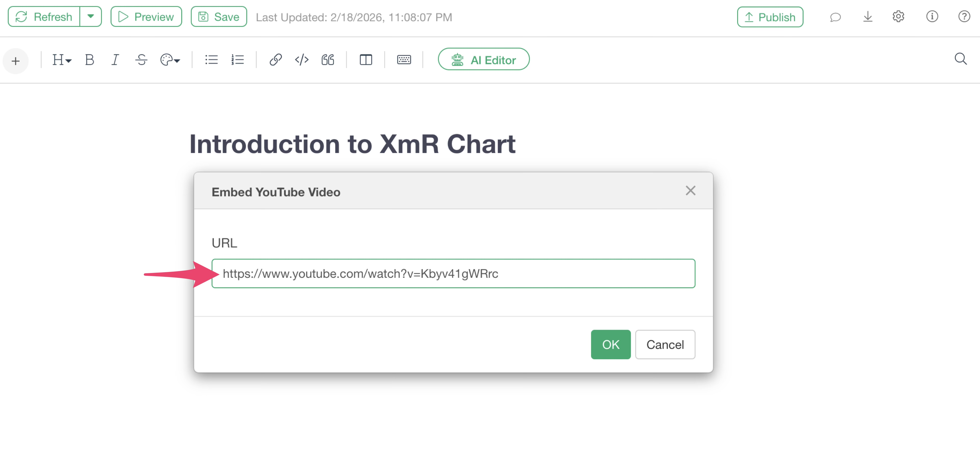Click the plus add content button
Viewport: 980px width, 449px height.
[16, 61]
